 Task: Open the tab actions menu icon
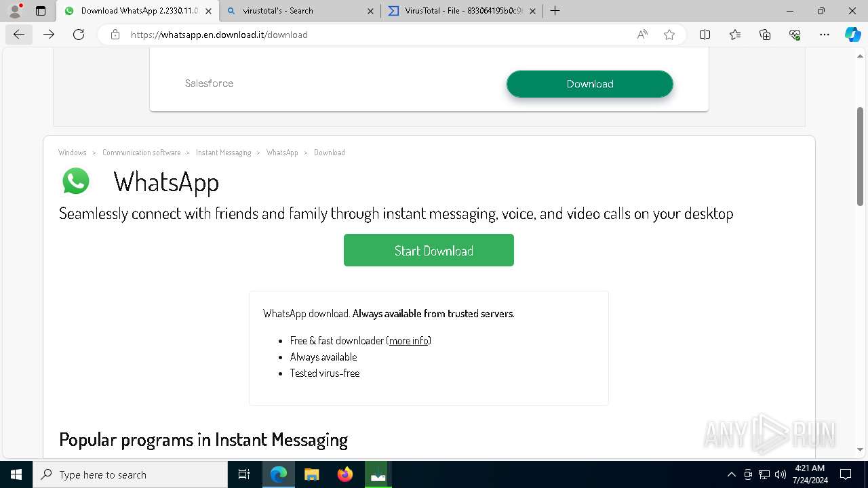tap(41, 11)
